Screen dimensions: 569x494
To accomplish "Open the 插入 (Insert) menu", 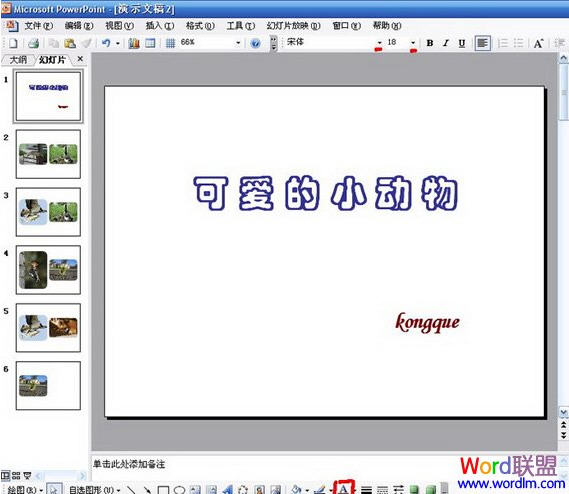I will pyautogui.click(x=160, y=26).
